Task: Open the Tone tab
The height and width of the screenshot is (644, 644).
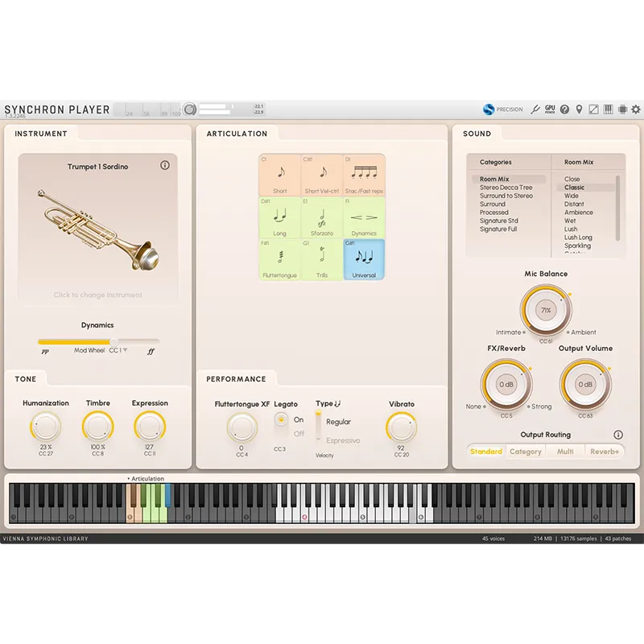Action: tap(26, 378)
